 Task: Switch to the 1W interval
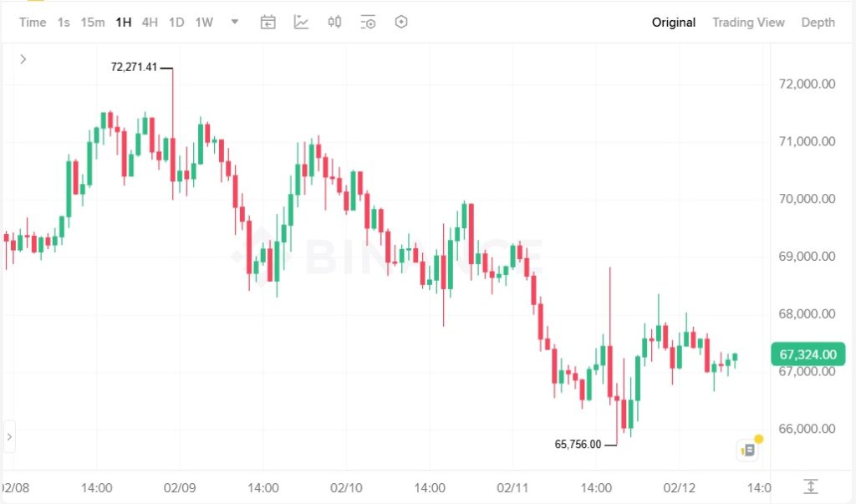[x=204, y=23]
